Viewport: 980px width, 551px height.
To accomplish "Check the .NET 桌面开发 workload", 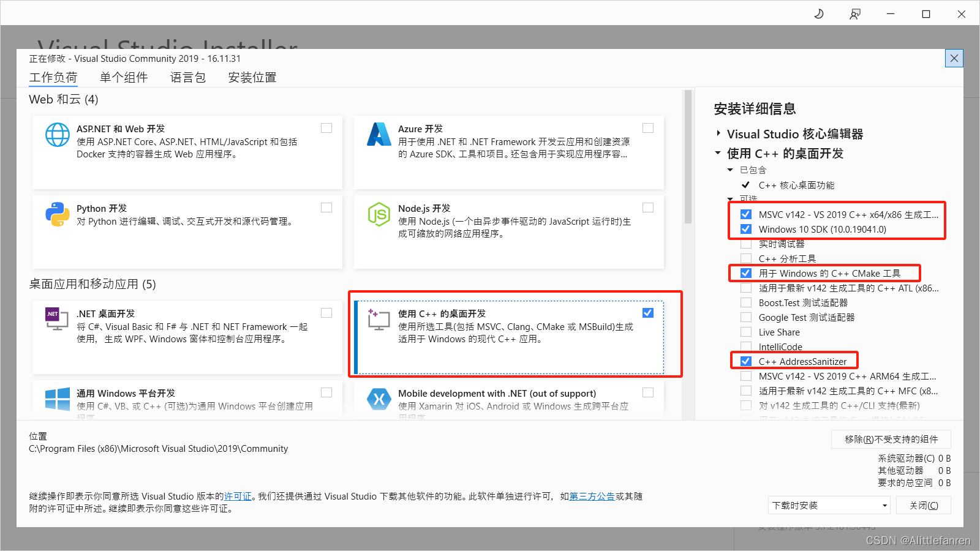I will (x=326, y=313).
